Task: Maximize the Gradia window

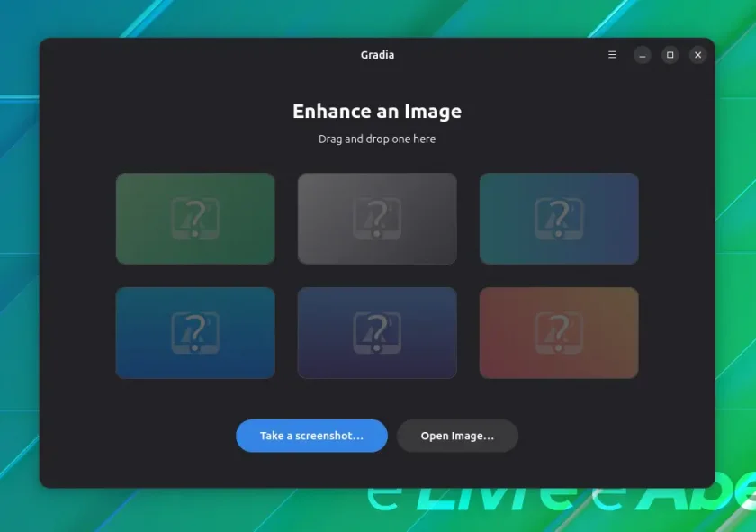Action: [670, 55]
